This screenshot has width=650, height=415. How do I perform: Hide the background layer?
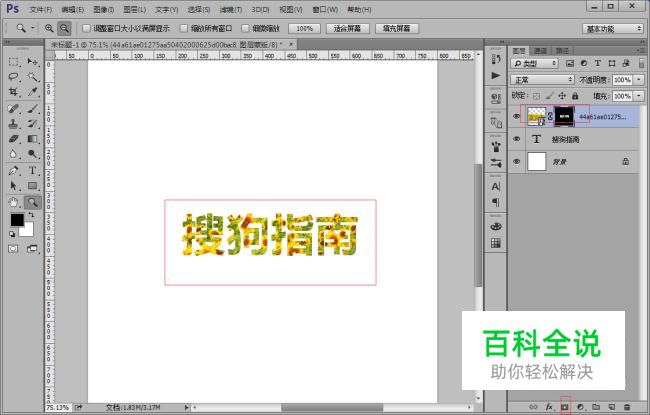point(517,161)
